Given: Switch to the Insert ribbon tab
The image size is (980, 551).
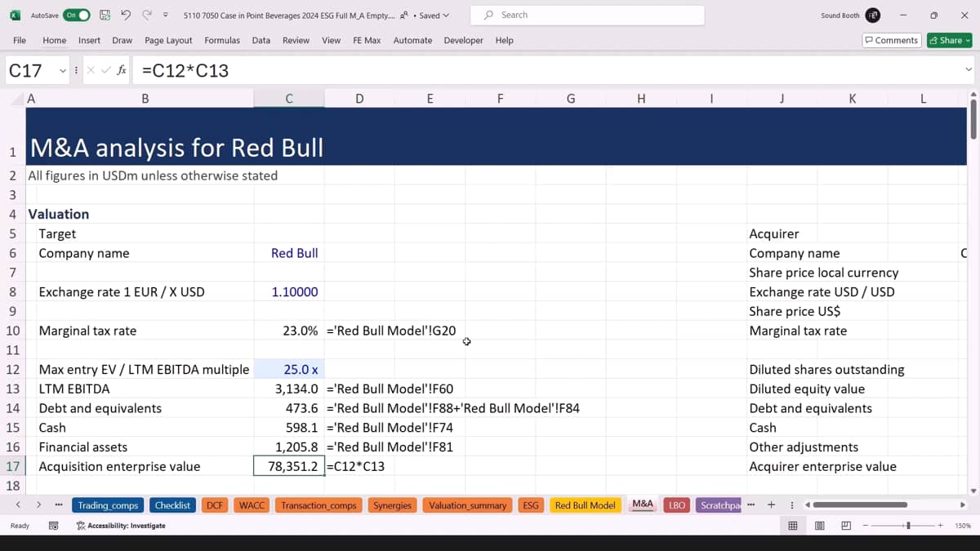Looking at the screenshot, I should (89, 40).
